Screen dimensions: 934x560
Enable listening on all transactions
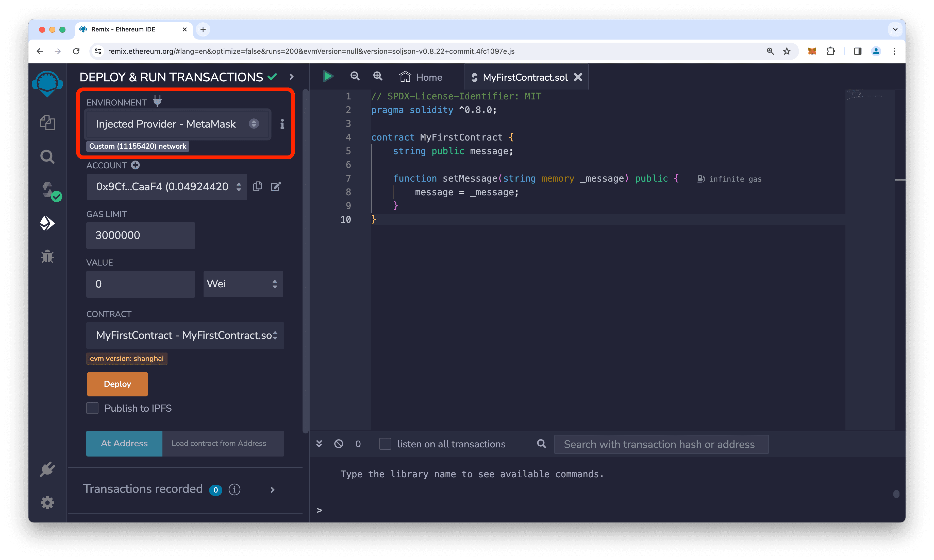(385, 444)
